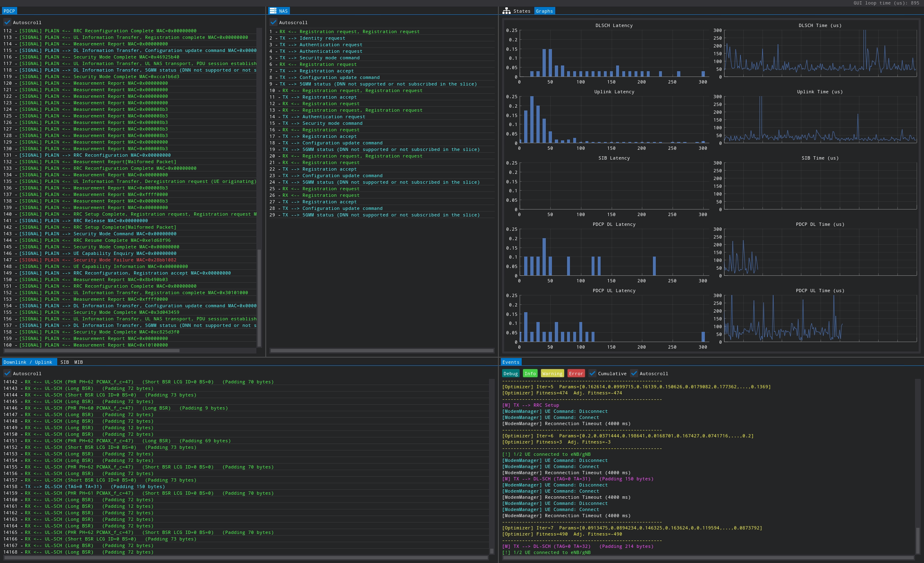Image resolution: width=924 pixels, height=563 pixels.
Task: Select the PDCP tab header
Action: (9, 11)
